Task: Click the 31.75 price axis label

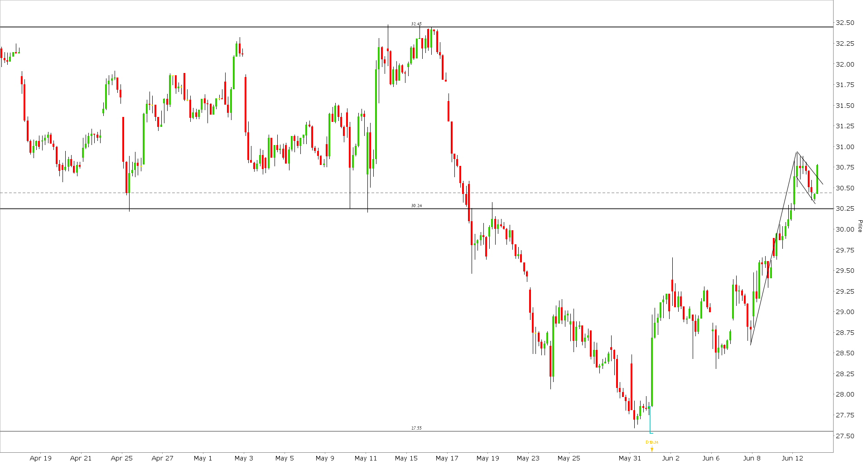Action: pos(845,85)
